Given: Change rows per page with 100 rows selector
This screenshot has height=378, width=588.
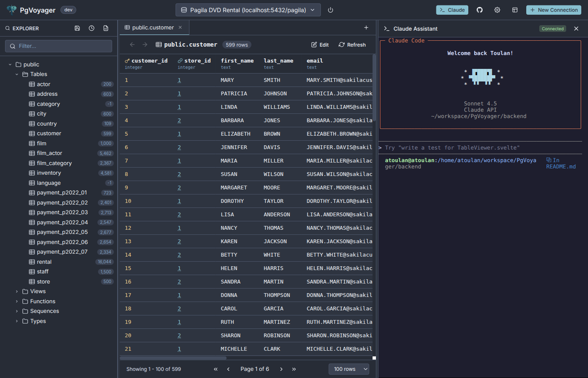Looking at the screenshot, I should [x=349, y=369].
